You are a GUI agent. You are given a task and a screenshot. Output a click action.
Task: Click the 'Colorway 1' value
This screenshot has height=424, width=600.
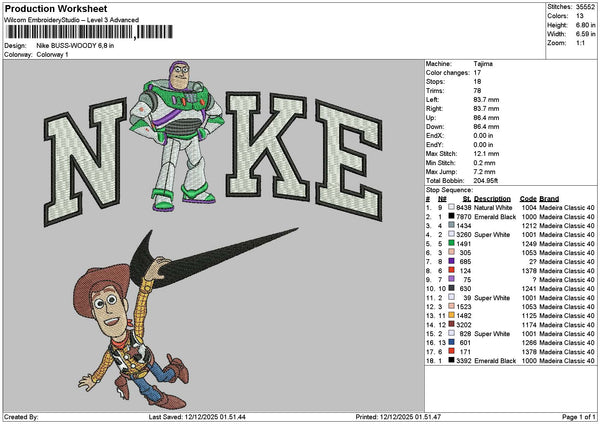[x=52, y=55]
